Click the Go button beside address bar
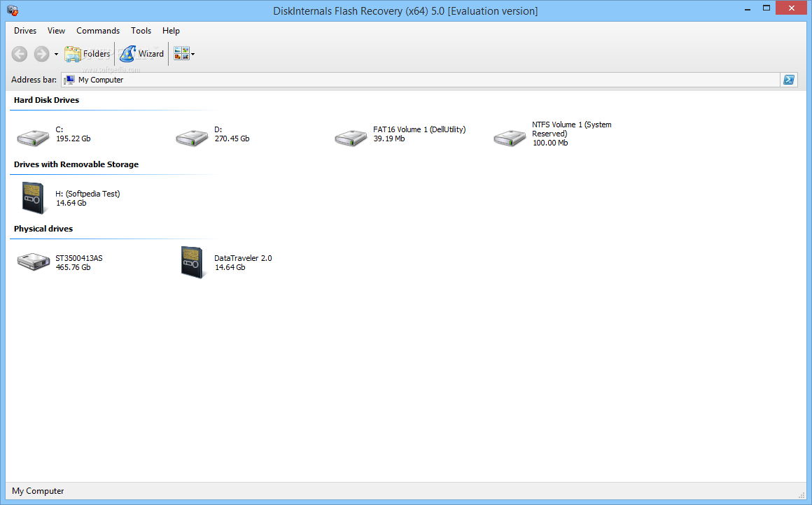 [x=789, y=80]
